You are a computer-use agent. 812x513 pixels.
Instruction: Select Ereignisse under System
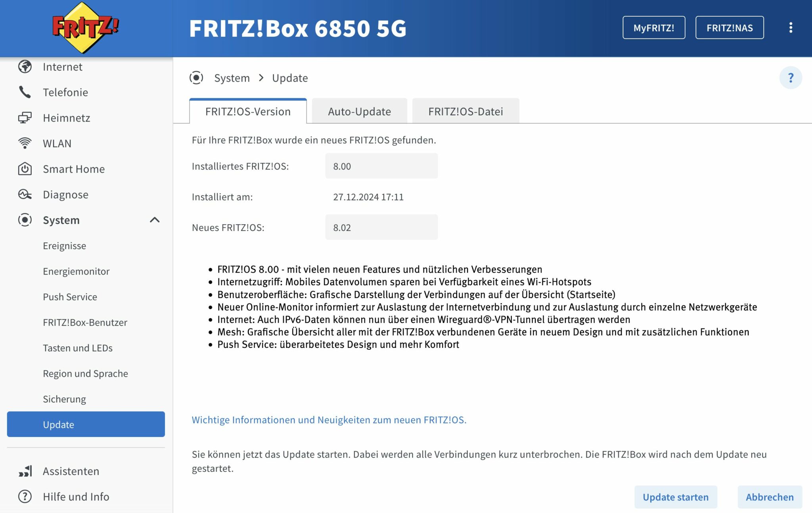tap(64, 246)
